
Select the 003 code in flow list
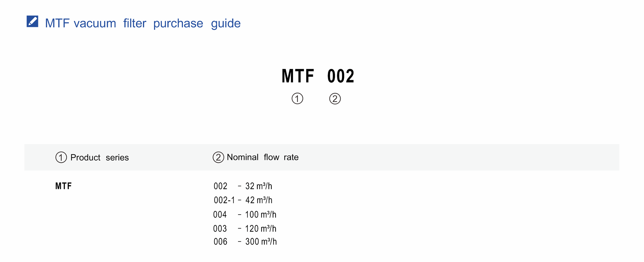pos(220,228)
